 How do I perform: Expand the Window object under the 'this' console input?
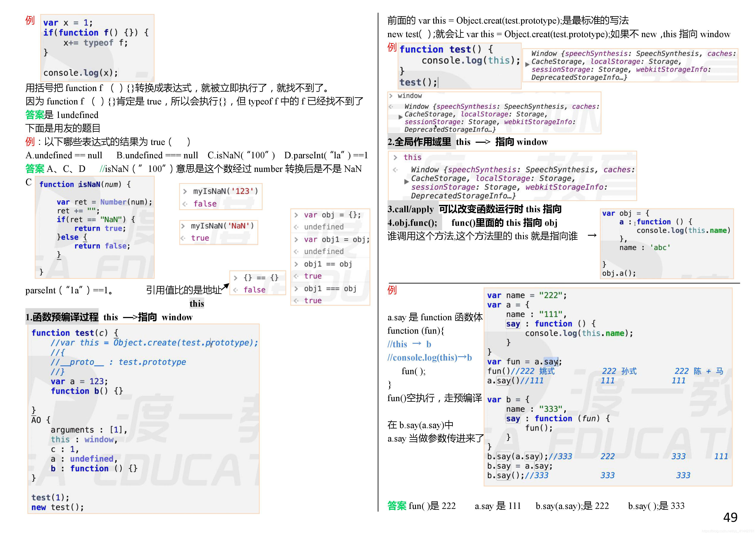(407, 182)
